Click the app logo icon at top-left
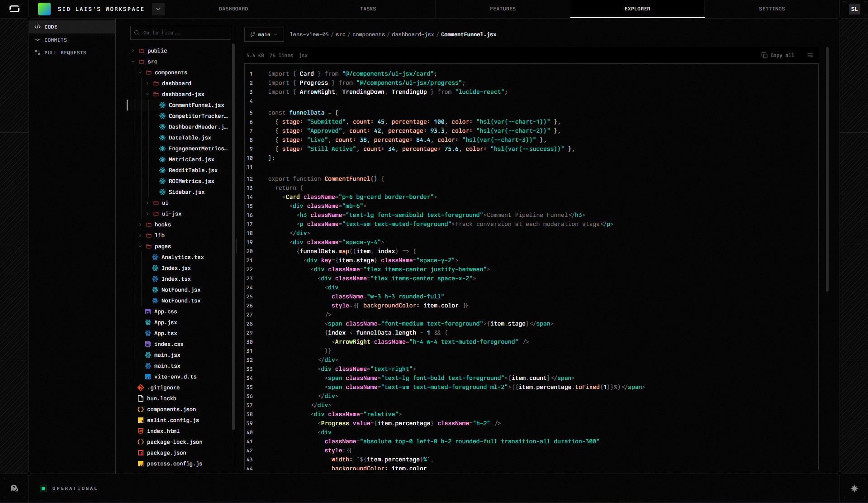This screenshot has width=868, height=503. click(14, 9)
